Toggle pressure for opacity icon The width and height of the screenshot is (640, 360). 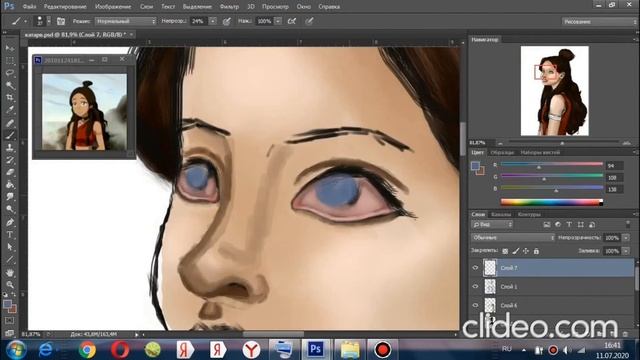[227, 21]
